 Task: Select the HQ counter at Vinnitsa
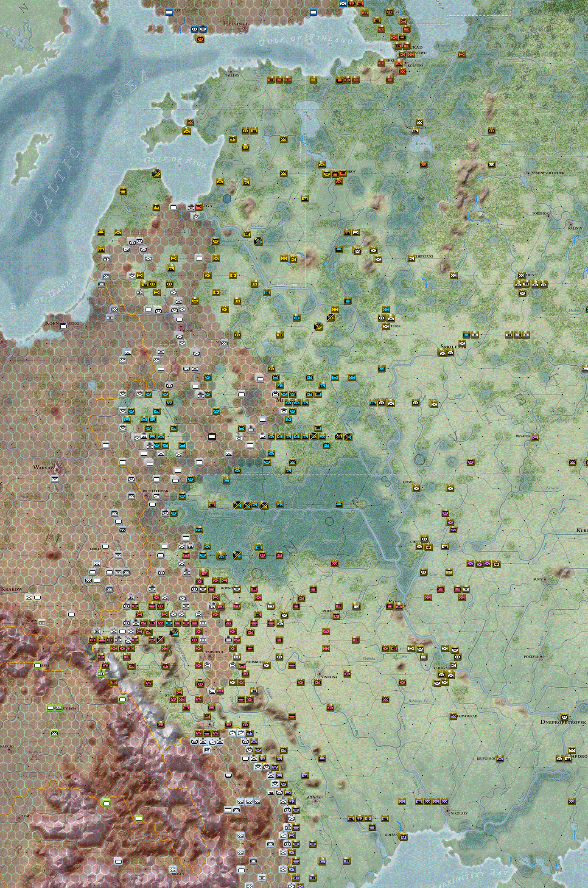(317, 682)
